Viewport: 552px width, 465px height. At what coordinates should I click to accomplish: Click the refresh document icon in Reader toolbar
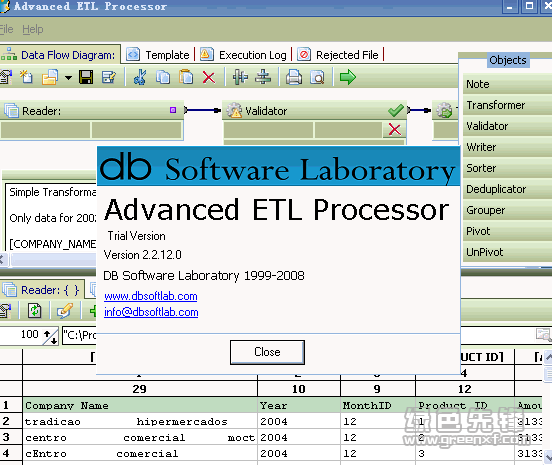coord(34,311)
